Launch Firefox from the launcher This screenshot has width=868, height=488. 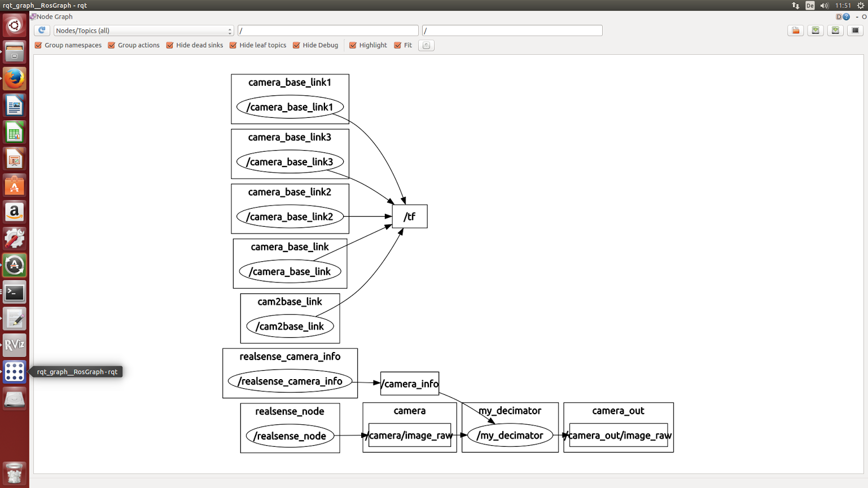pos(15,79)
